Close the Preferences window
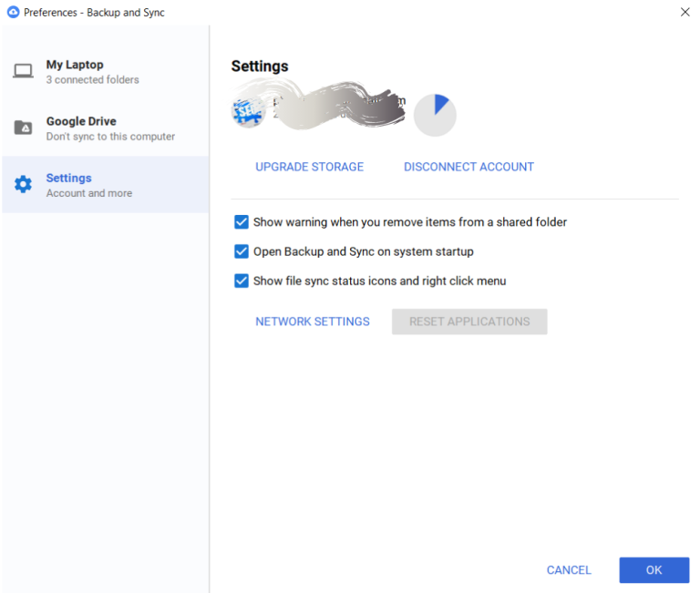Viewport: 700px width, 593px height. pos(685,12)
